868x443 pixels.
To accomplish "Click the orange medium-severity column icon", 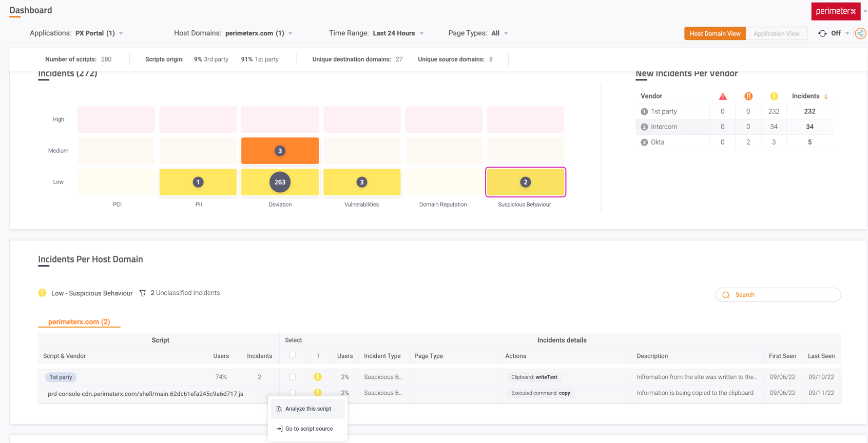I will (x=748, y=96).
